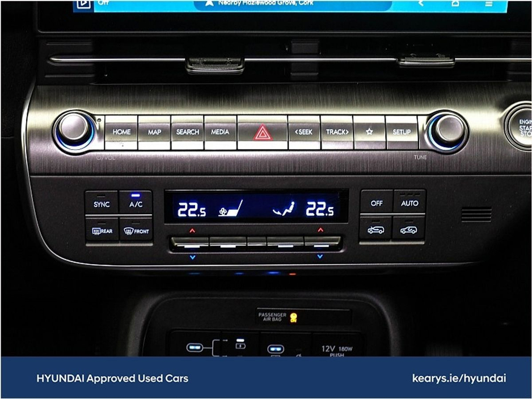The height and width of the screenshot is (399, 532).
Task: Activate the FRONT windshield defroster
Action: (x=136, y=231)
